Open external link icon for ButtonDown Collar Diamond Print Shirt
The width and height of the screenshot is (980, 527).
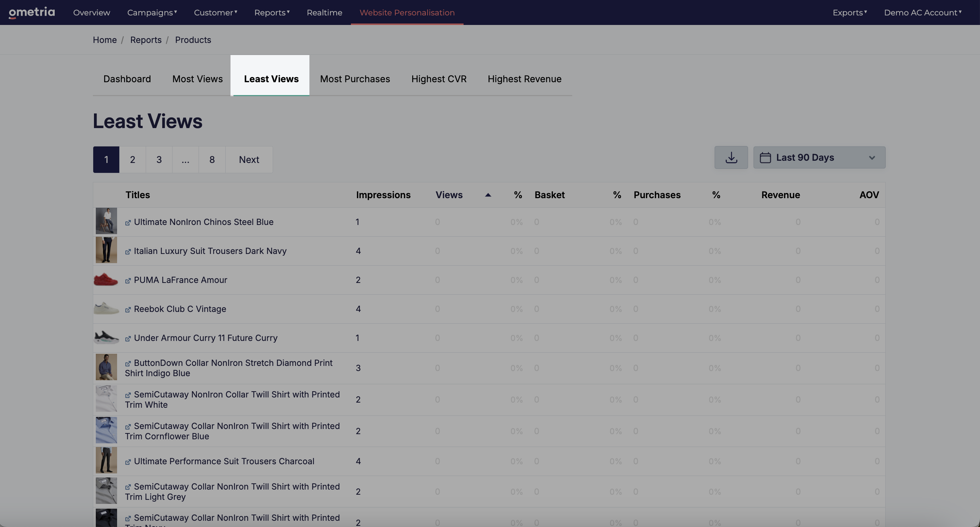[128, 363]
